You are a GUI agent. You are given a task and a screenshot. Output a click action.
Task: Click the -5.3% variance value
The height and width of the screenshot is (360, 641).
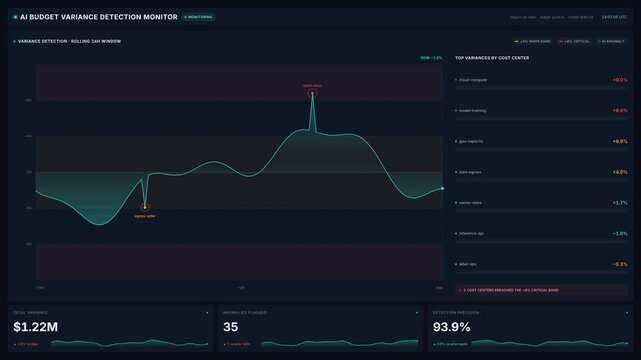click(x=620, y=264)
